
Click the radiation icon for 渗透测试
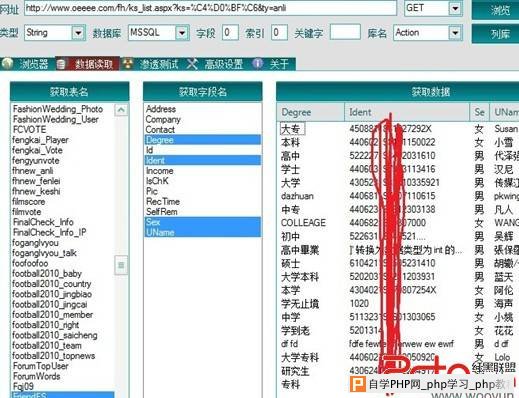(128, 63)
